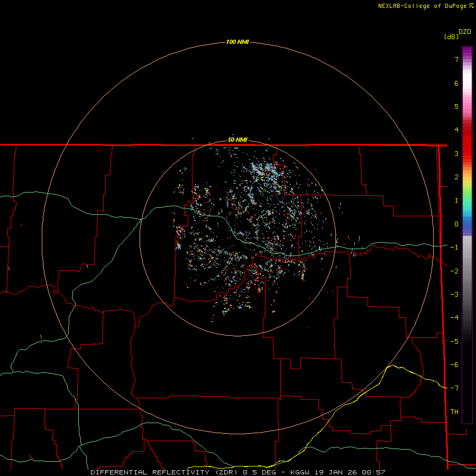The image size is (476, 476).
Task: Click the 'TH' label on color scale
Action: click(x=454, y=411)
